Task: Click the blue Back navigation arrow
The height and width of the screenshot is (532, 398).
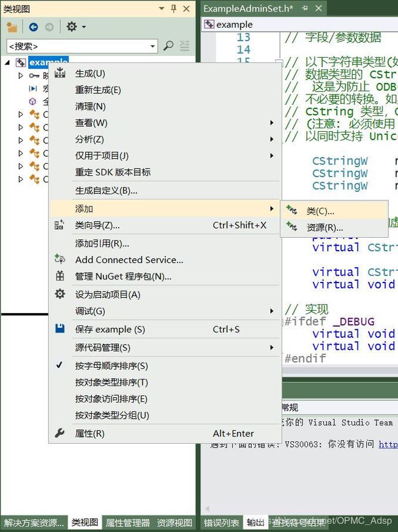Action: (x=33, y=27)
